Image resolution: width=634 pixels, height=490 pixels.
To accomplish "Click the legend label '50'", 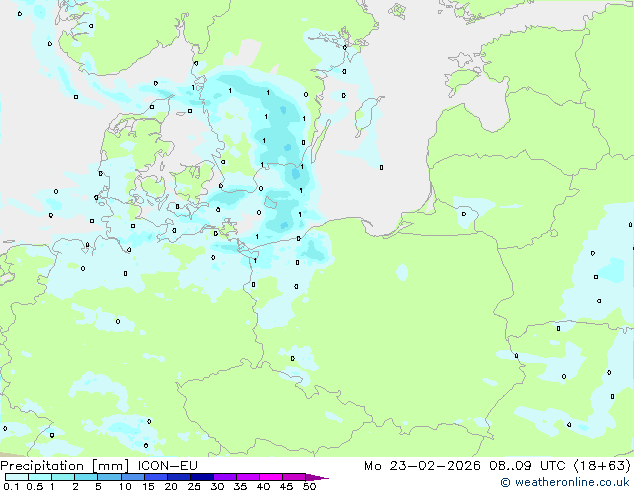I will click(x=309, y=486).
